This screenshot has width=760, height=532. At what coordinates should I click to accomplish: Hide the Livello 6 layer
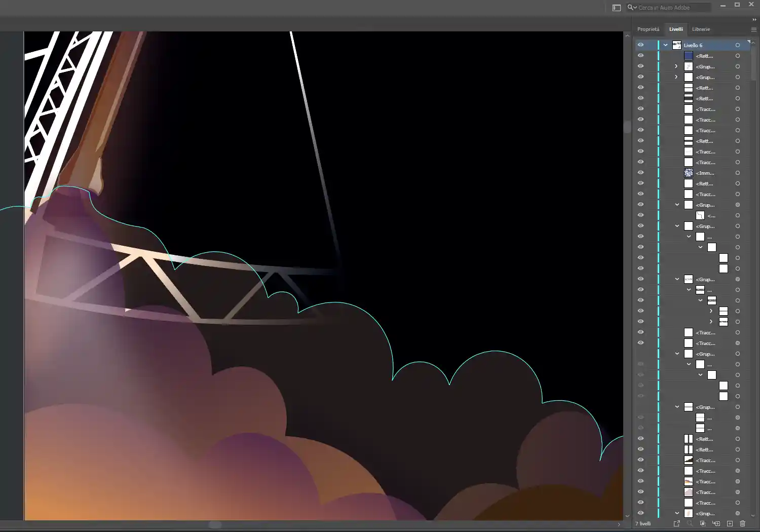tap(640, 45)
